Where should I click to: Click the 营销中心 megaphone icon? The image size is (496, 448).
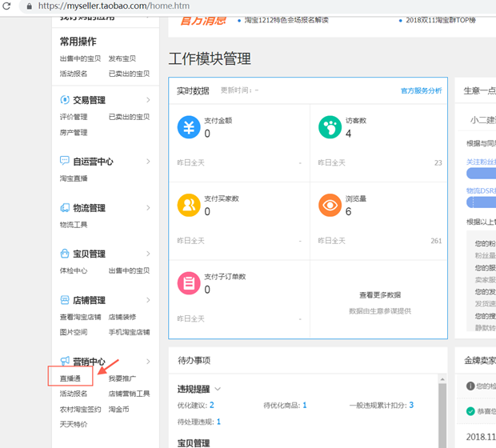click(x=65, y=361)
